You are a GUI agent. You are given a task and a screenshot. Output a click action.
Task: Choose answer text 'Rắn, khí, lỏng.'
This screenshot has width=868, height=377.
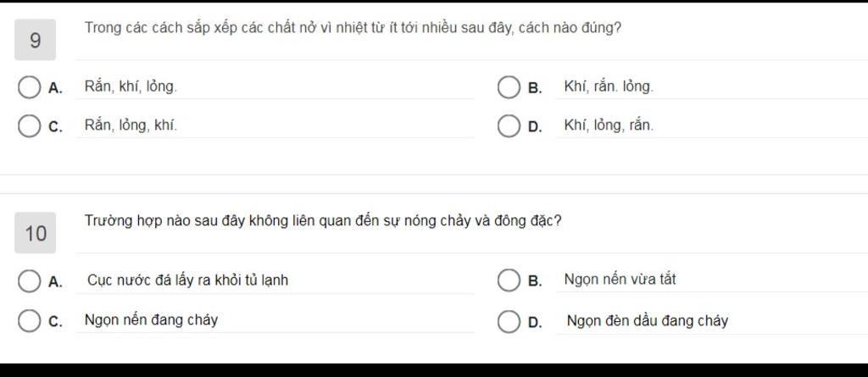click(131, 87)
